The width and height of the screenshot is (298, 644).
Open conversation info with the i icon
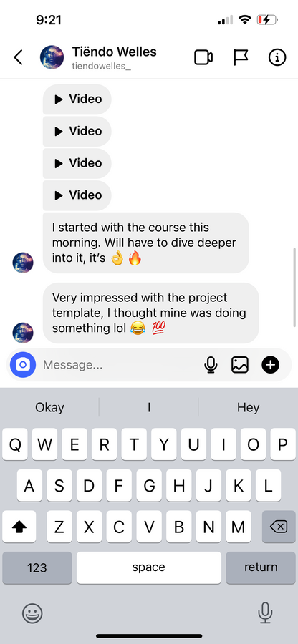point(277,57)
